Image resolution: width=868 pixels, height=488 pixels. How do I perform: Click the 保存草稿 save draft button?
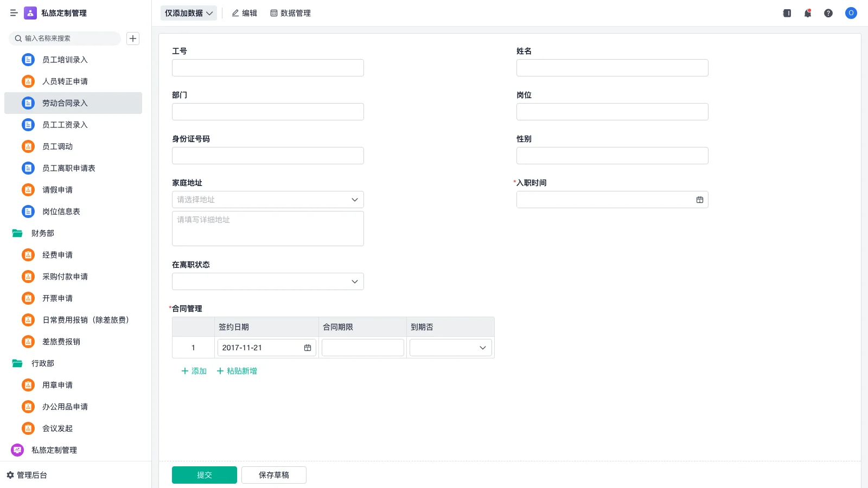click(x=273, y=474)
